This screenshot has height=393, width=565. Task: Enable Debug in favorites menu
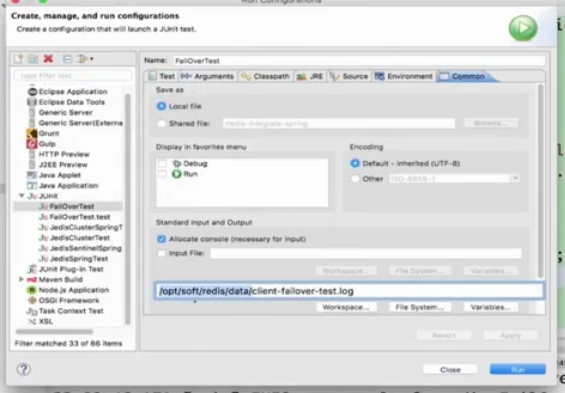click(162, 164)
